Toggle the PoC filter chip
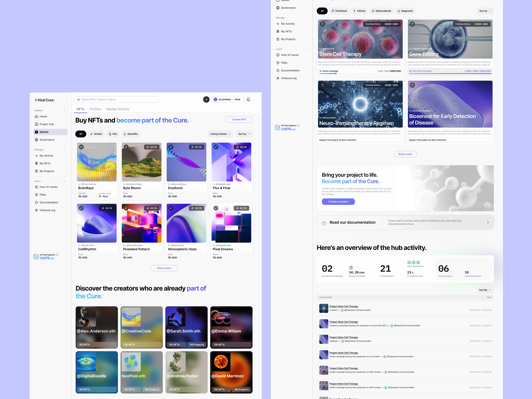 113,134
